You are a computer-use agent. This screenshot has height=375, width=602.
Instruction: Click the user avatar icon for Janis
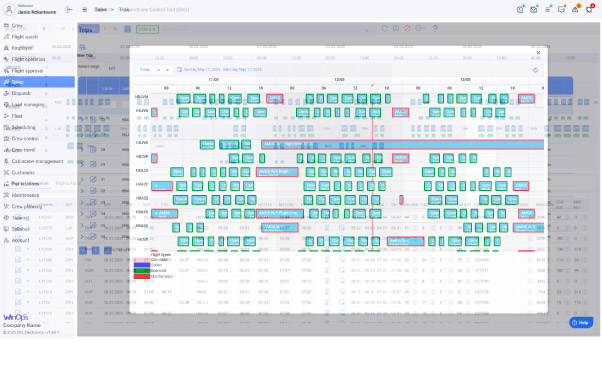pos(9,10)
